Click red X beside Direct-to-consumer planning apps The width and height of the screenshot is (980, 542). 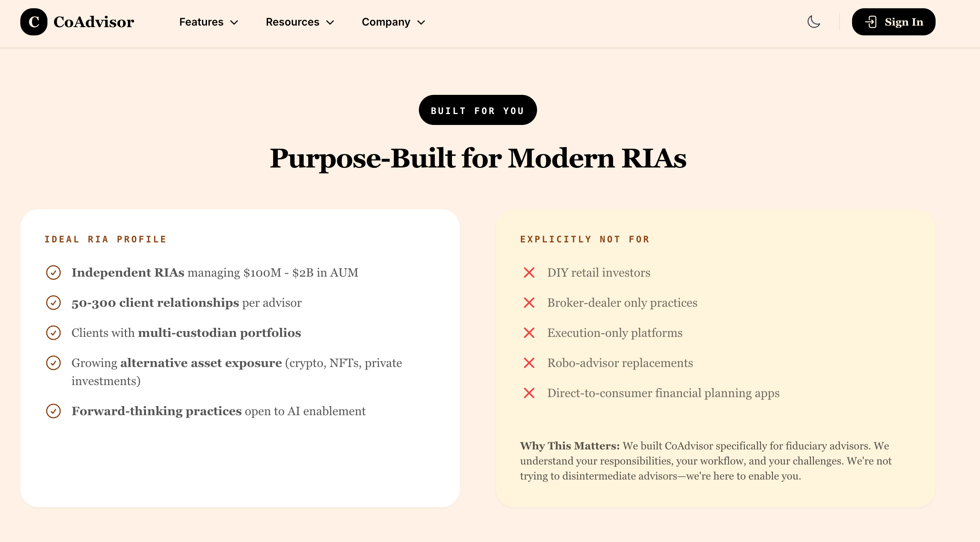[x=529, y=393]
